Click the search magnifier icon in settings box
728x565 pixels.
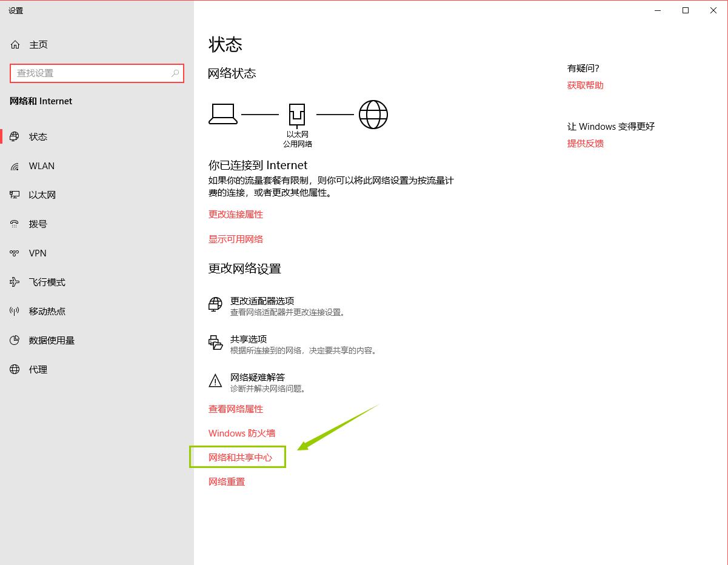(175, 73)
